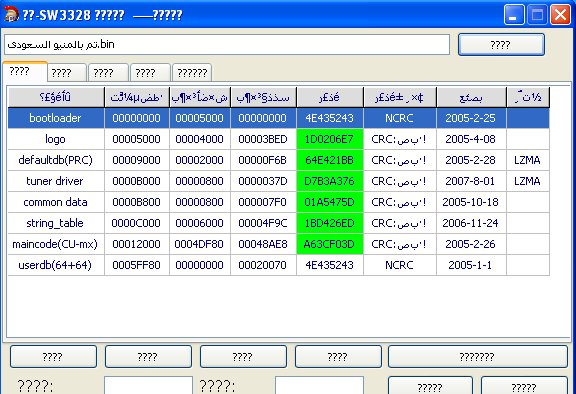Viewport: 576px width, 394px height.
Task: Click the size cell 00006000
Action: coord(199,223)
